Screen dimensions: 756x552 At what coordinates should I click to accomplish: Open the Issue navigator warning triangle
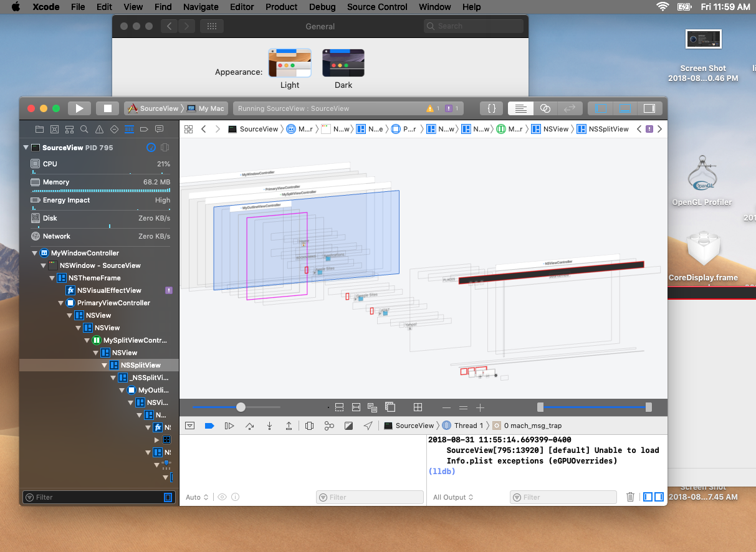click(x=99, y=129)
